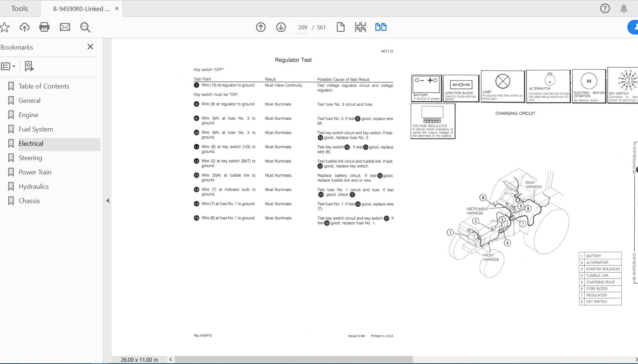This screenshot has width=638, height=364.
Task: Click the horizontal scrollbar right arrow
Action: (x=635, y=359)
